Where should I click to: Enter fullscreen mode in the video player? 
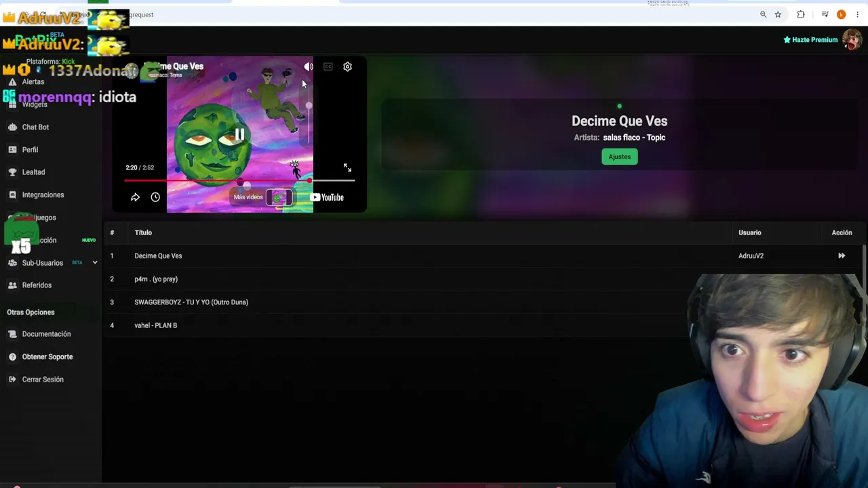coord(347,167)
